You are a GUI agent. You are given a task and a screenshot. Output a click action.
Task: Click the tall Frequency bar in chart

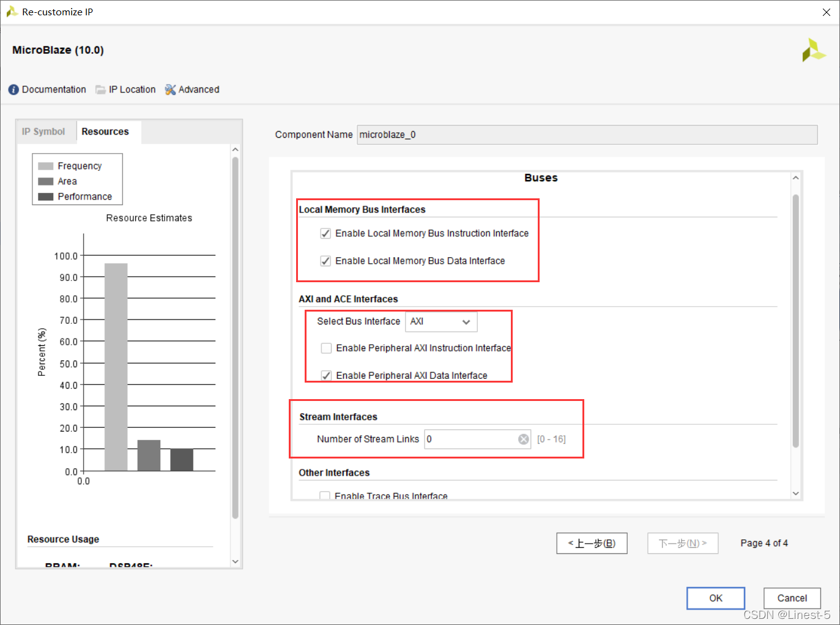(x=116, y=367)
